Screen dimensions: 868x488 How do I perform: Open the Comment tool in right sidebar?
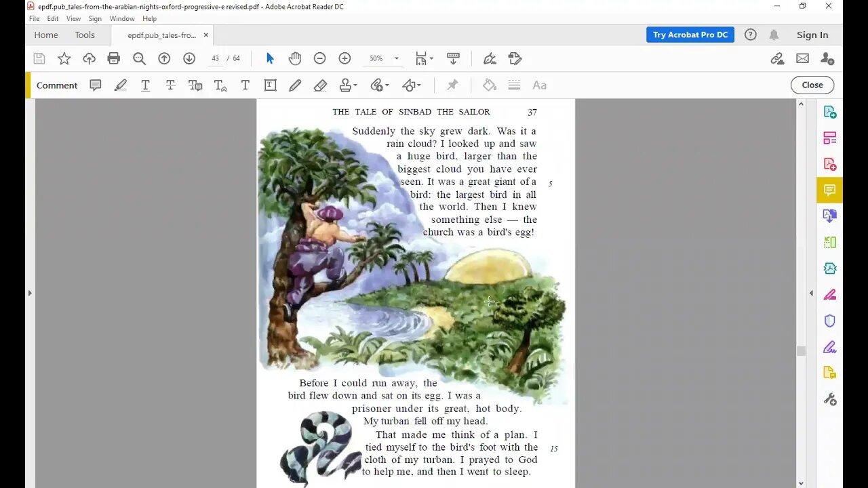(x=829, y=190)
